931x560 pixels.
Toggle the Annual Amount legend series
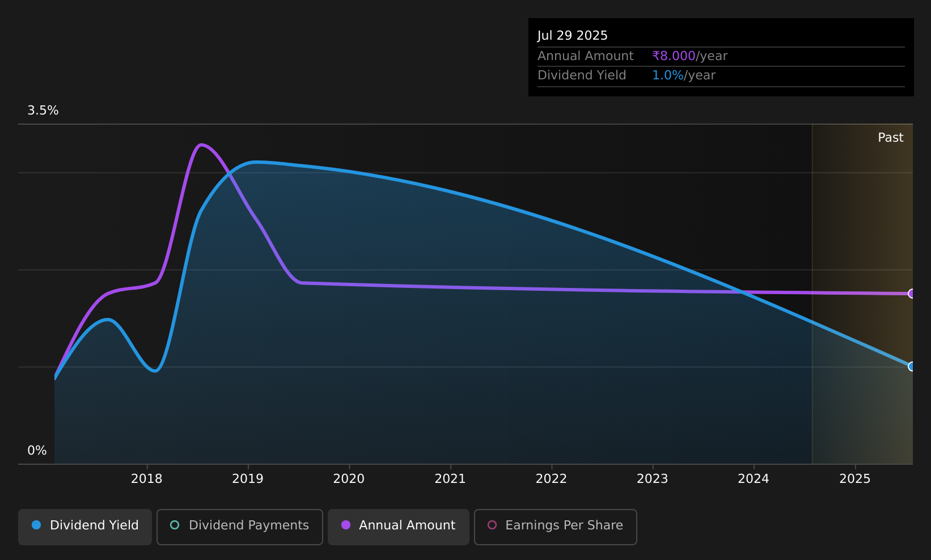[x=399, y=527]
